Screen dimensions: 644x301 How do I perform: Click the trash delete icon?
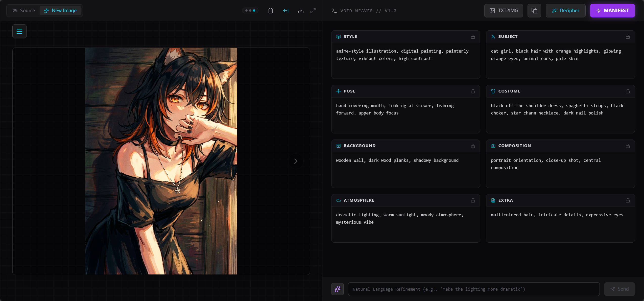270,11
